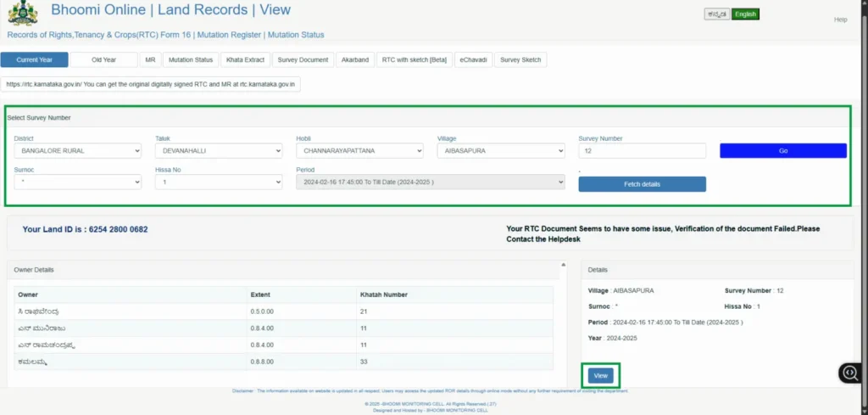The width and height of the screenshot is (868, 415).
Task: Expand the Period dropdown
Action: [x=430, y=182]
